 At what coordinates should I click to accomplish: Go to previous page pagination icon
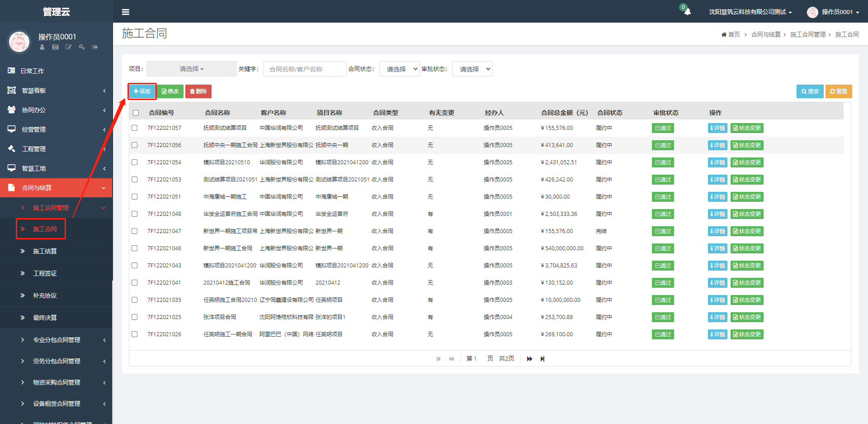(x=451, y=359)
